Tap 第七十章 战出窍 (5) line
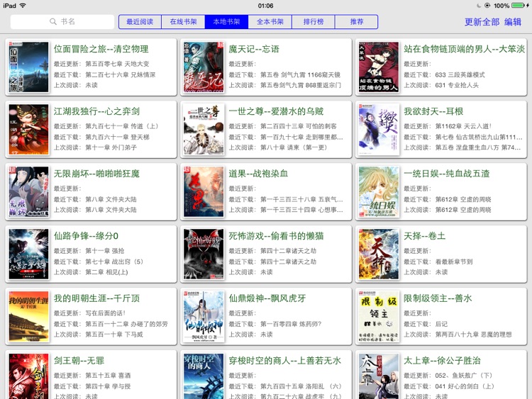532x399 pixels. (x=113, y=262)
